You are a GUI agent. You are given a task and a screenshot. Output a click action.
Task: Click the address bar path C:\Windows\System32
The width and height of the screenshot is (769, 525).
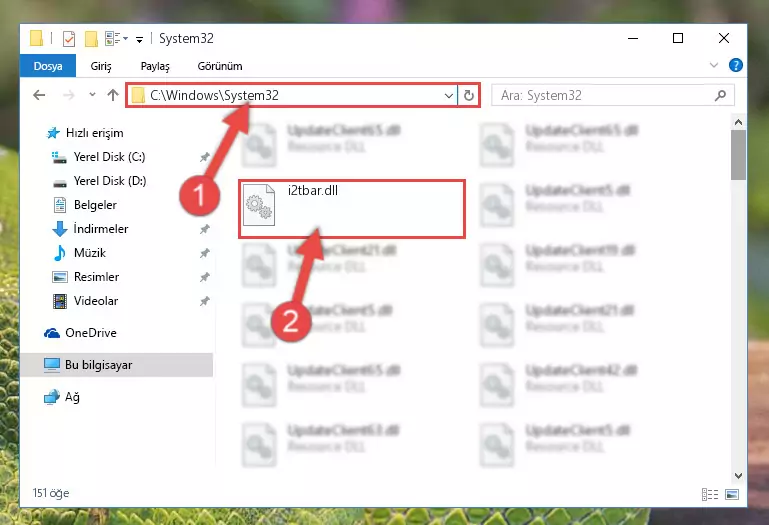point(214,95)
